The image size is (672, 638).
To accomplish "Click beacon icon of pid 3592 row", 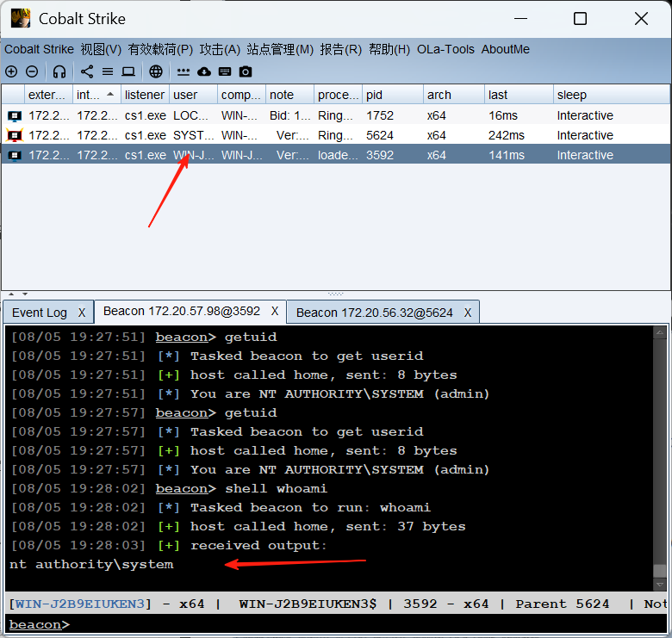I will click(x=15, y=155).
